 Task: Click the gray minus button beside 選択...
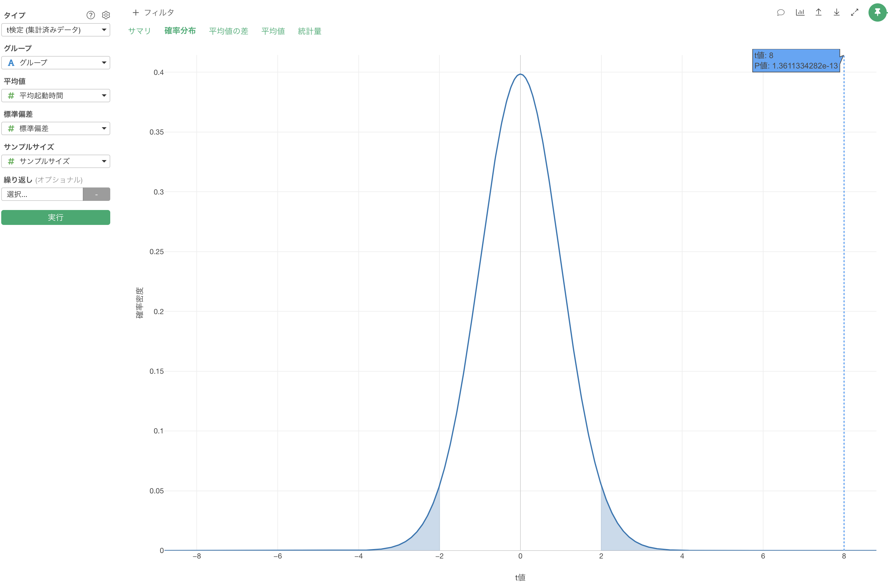pyautogui.click(x=97, y=194)
